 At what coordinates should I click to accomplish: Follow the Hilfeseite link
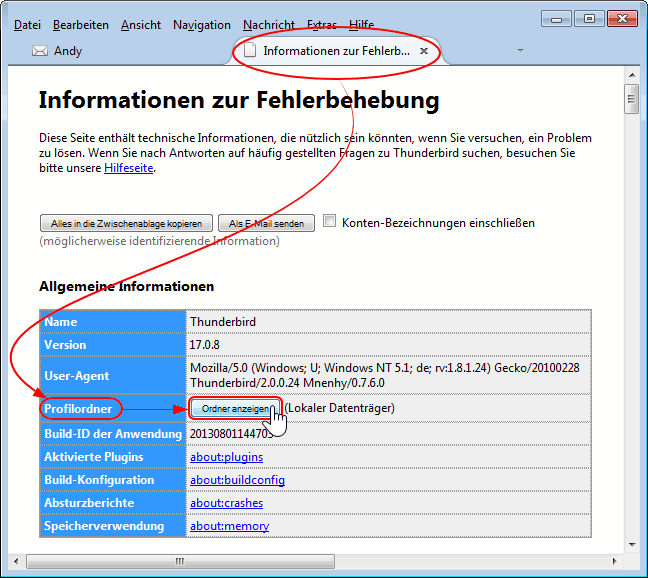click(x=129, y=168)
